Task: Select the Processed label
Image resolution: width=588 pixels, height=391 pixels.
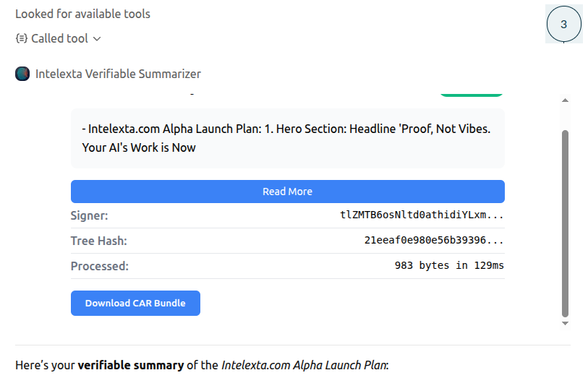Action: (99, 266)
